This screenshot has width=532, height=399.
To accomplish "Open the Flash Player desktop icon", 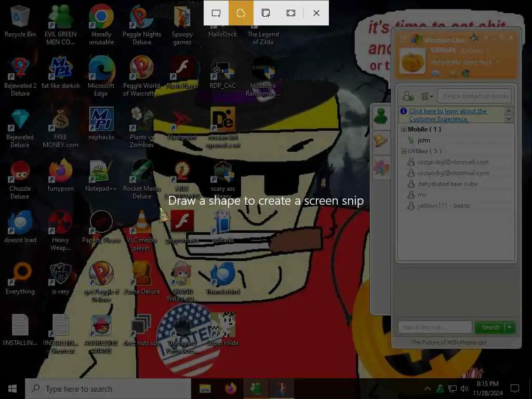I will point(182,73).
